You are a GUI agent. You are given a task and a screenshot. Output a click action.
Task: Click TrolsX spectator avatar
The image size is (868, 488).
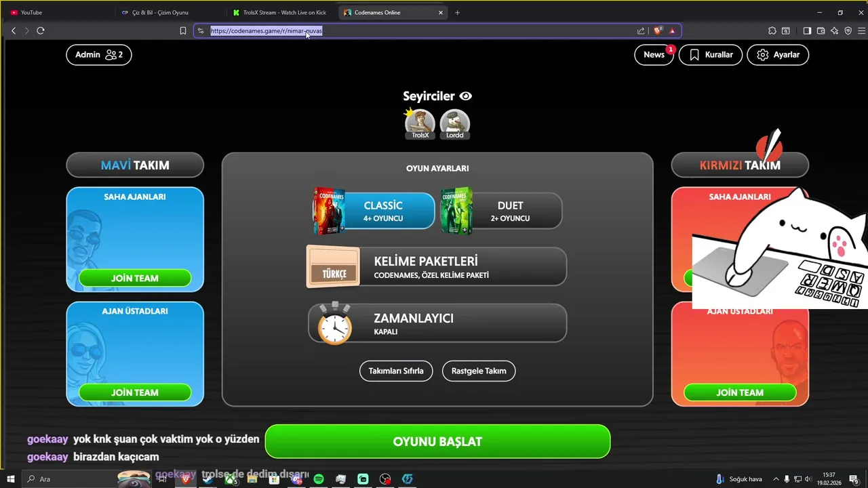pyautogui.click(x=420, y=123)
